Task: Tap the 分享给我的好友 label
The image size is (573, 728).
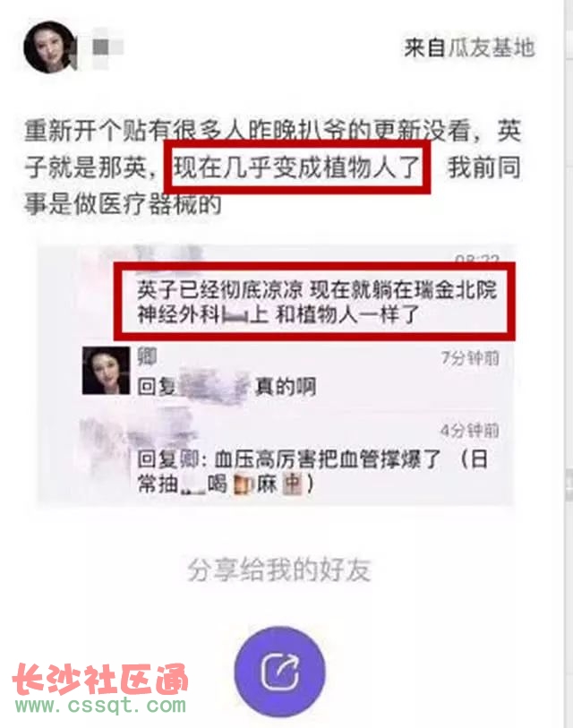Action: coord(279,570)
